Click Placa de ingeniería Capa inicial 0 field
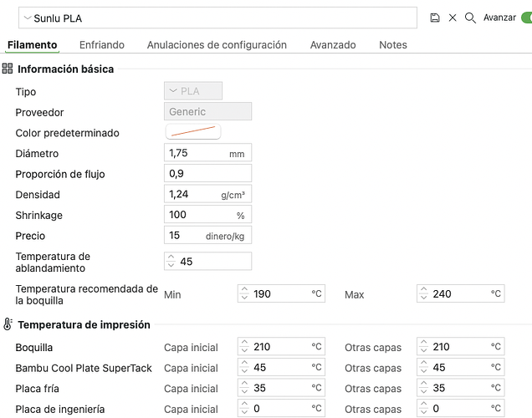The height and width of the screenshot is (418, 532). click(281, 408)
